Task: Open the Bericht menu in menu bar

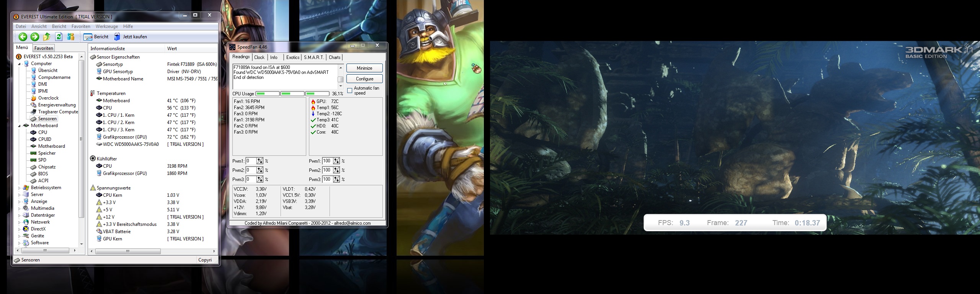Action: pyautogui.click(x=59, y=26)
